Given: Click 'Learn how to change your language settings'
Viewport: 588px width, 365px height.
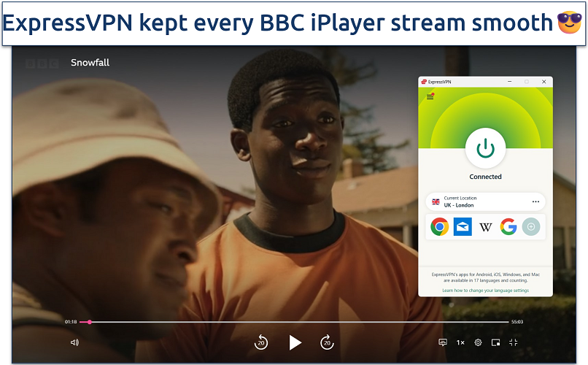Looking at the screenshot, I should click(x=485, y=291).
